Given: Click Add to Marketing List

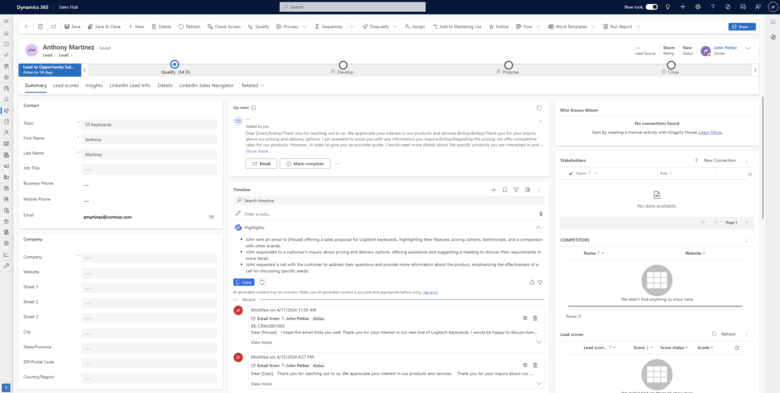Looking at the screenshot, I should 457,27.
